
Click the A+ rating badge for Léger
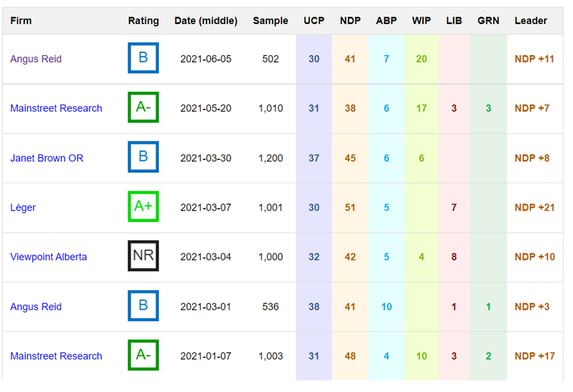point(143,207)
